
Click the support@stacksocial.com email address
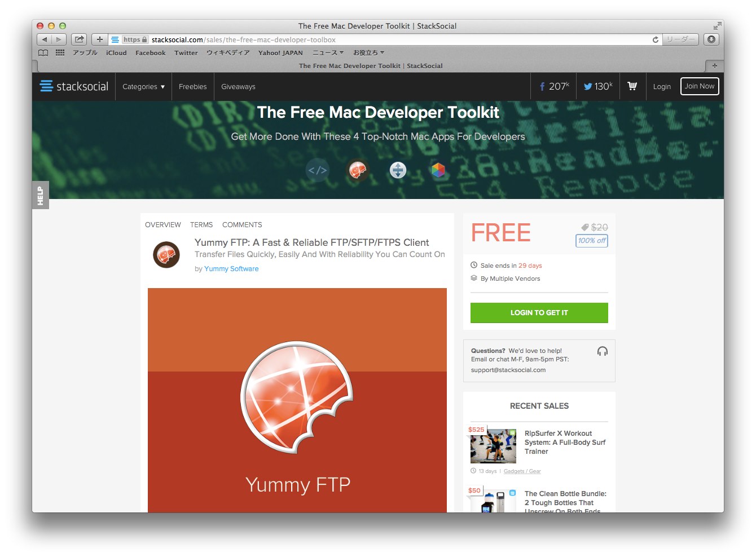[x=508, y=370]
